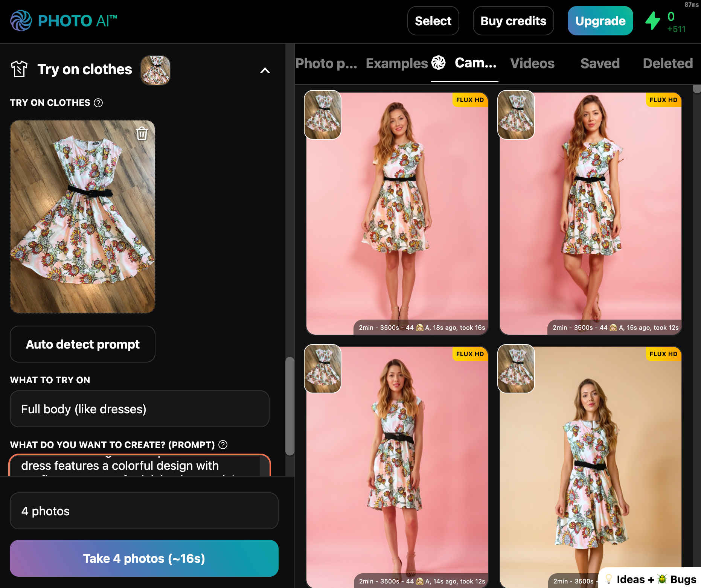The height and width of the screenshot is (588, 701).
Task: Collapse the Try on clothes section chevron
Action: [265, 70]
